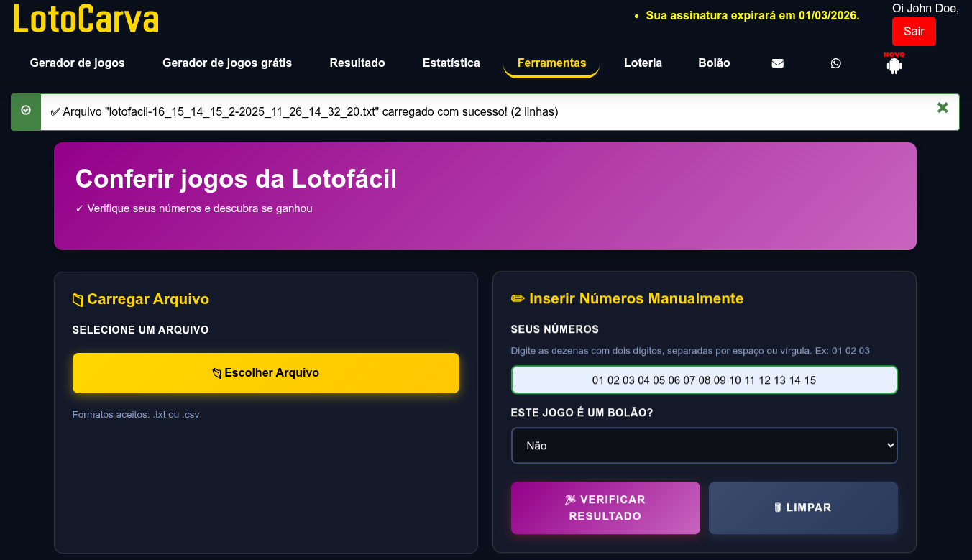The width and height of the screenshot is (972, 560).
Task: Click the green check icon in alert
Action: [x=26, y=110]
